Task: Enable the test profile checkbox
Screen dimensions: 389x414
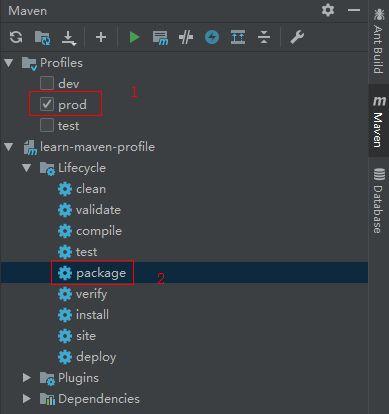Action: (x=47, y=125)
